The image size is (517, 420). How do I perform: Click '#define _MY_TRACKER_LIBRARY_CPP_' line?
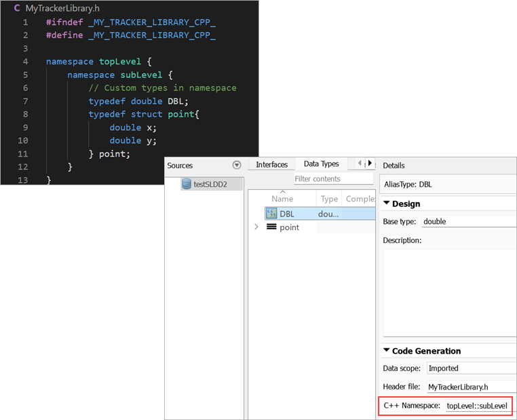click(x=131, y=35)
